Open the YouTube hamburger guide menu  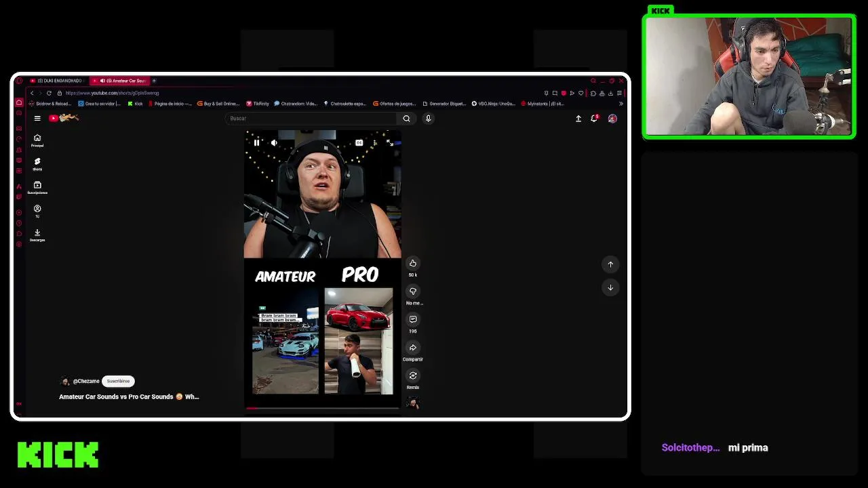[x=37, y=118]
